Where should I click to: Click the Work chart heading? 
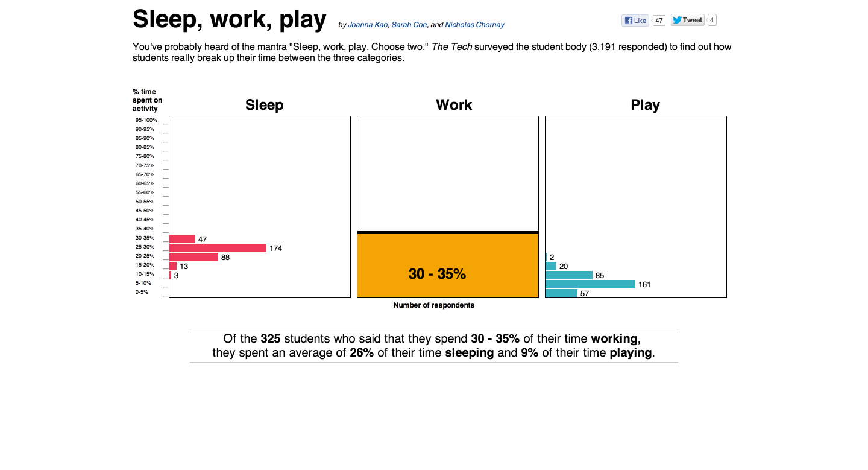[454, 105]
